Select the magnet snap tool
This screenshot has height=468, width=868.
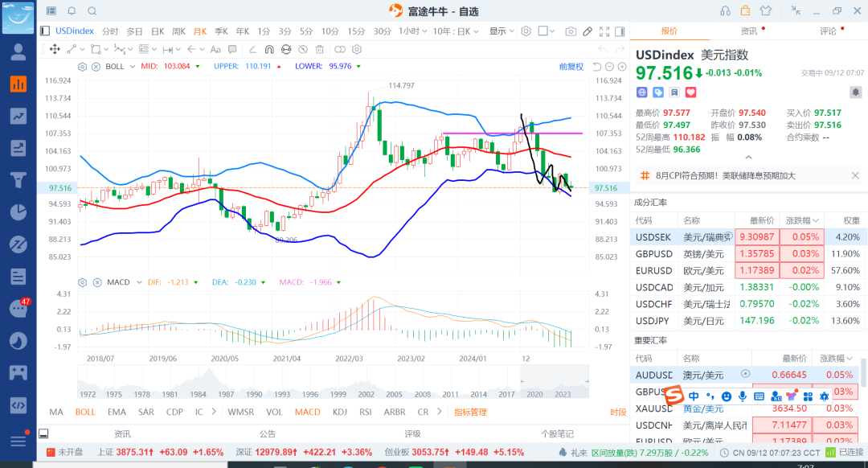(x=269, y=49)
